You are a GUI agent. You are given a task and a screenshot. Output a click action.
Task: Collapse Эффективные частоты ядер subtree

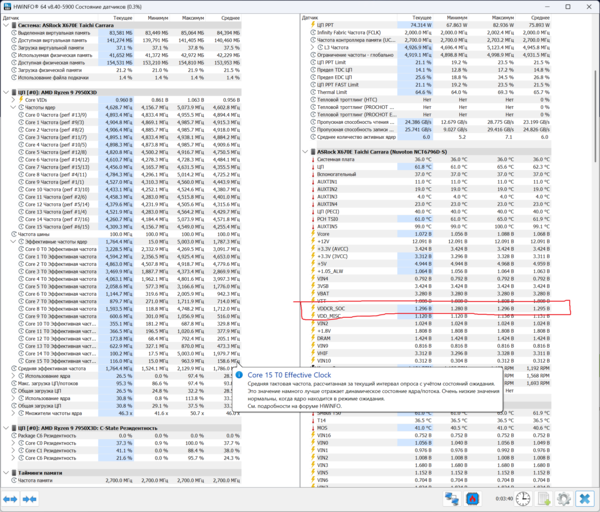[13, 242]
